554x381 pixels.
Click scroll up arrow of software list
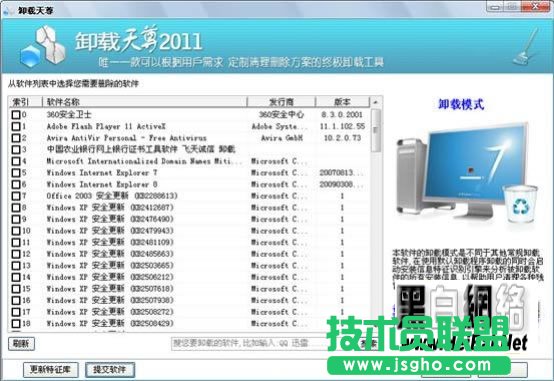[376, 102]
